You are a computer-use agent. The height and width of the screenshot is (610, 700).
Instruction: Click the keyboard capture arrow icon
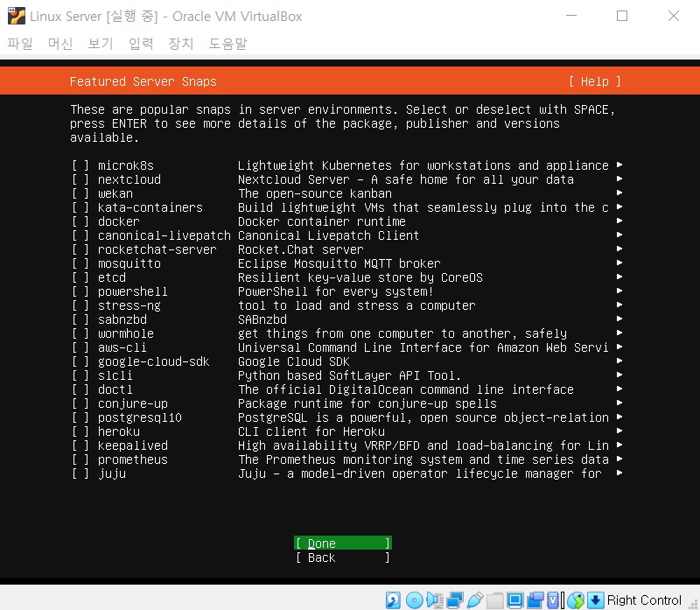point(596,599)
